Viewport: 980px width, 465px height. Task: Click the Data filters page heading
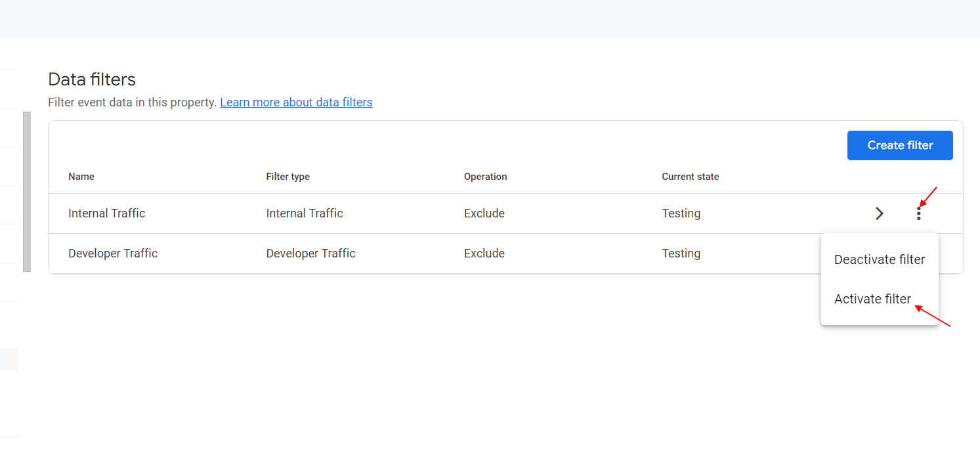tap(91, 79)
